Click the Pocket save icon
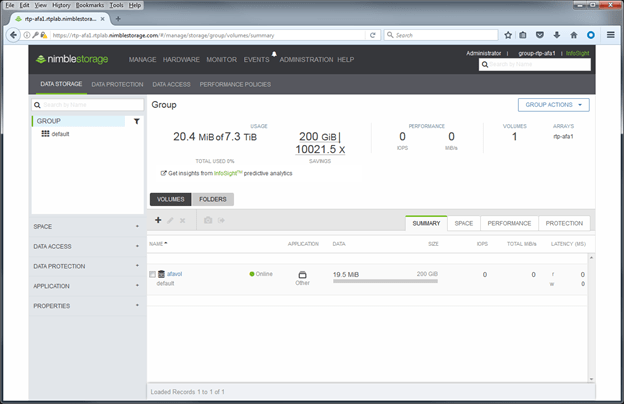This screenshot has width=624, height=404. coord(540,35)
